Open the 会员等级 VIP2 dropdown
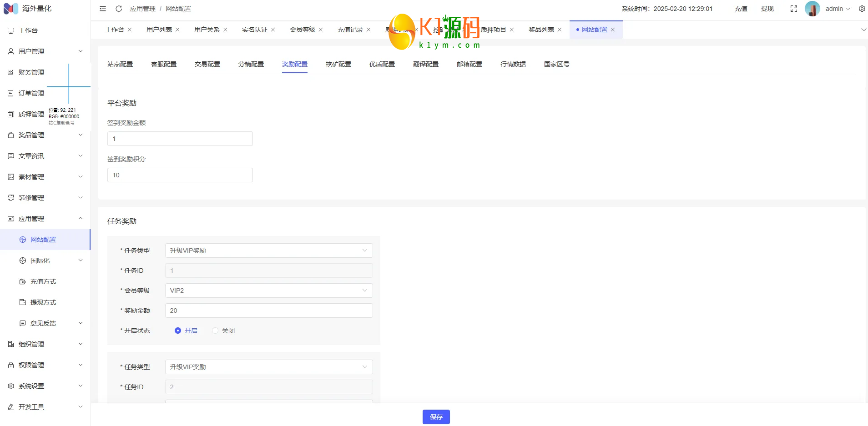The width and height of the screenshot is (868, 426). pyautogui.click(x=268, y=291)
